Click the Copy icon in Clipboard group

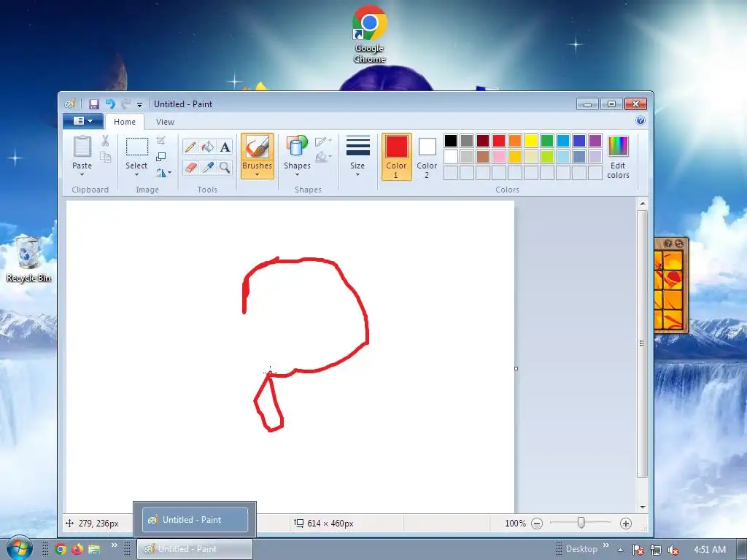pyautogui.click(x=105, y=157)
